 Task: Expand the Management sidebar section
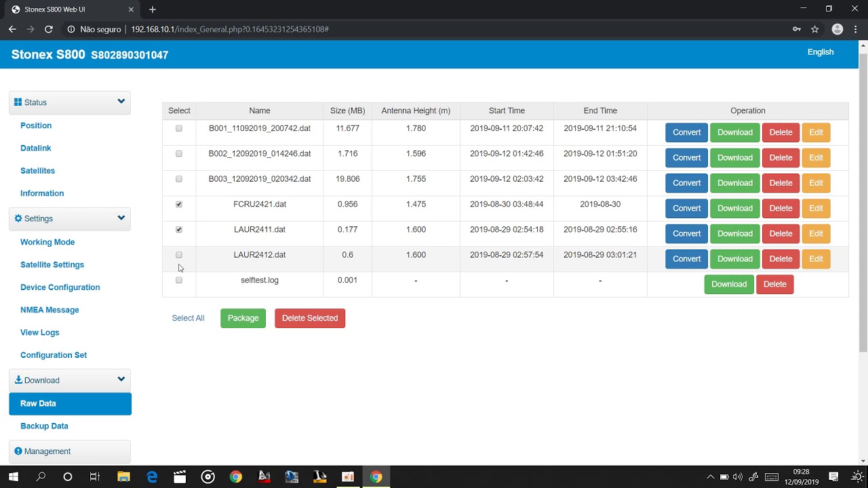click(70, 451)
